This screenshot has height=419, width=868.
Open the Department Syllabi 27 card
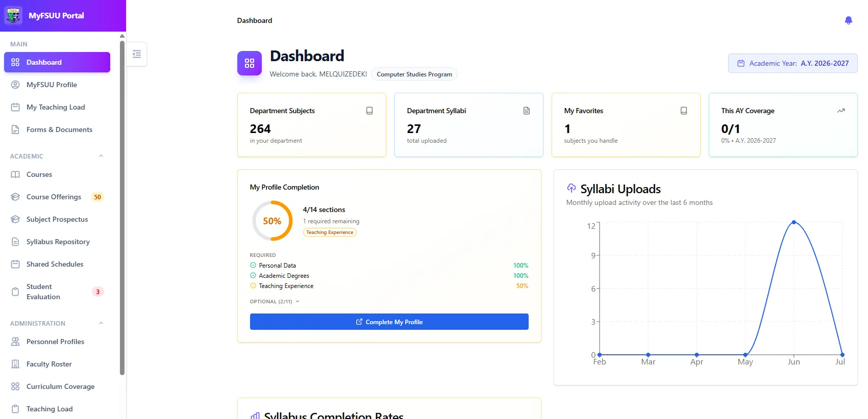pyautogui.click(x=469, y=125)
